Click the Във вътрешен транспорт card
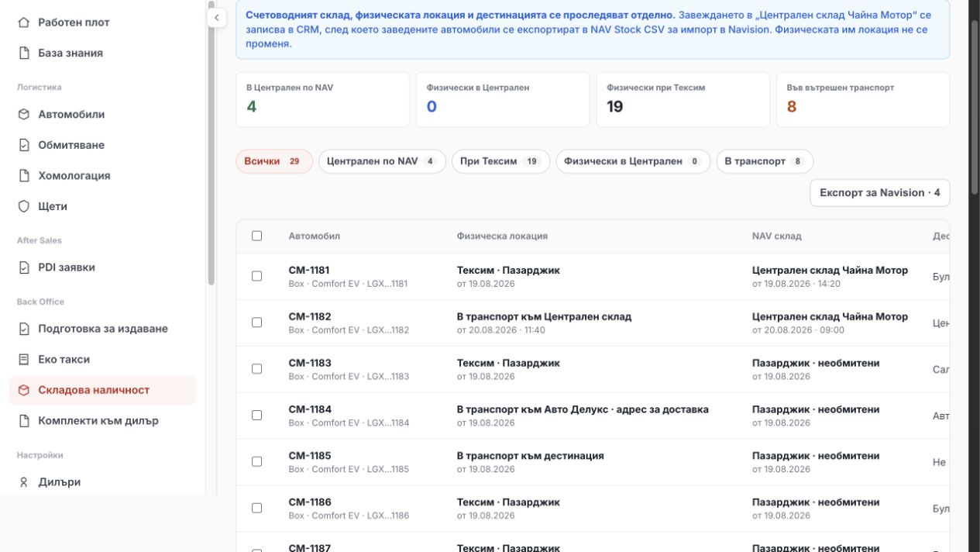Viewport: 980px width, 552px height. [863, 100]
